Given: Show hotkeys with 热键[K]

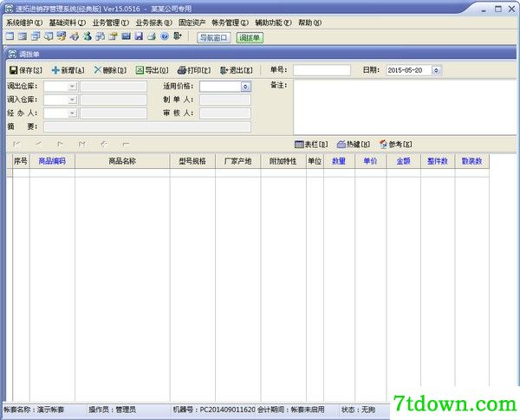Looking at the screenshot, I should 354,145.
